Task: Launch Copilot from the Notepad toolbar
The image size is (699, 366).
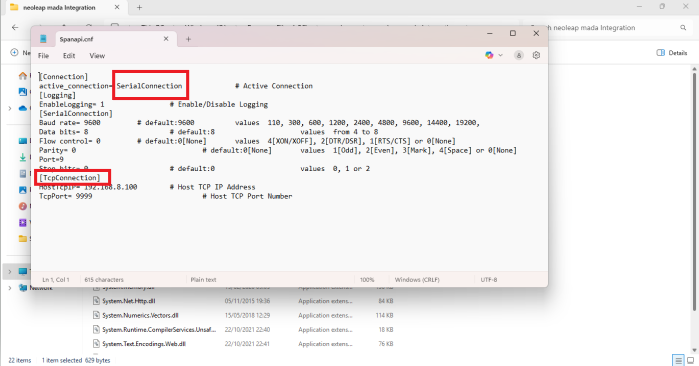Action: coord(489,55)
